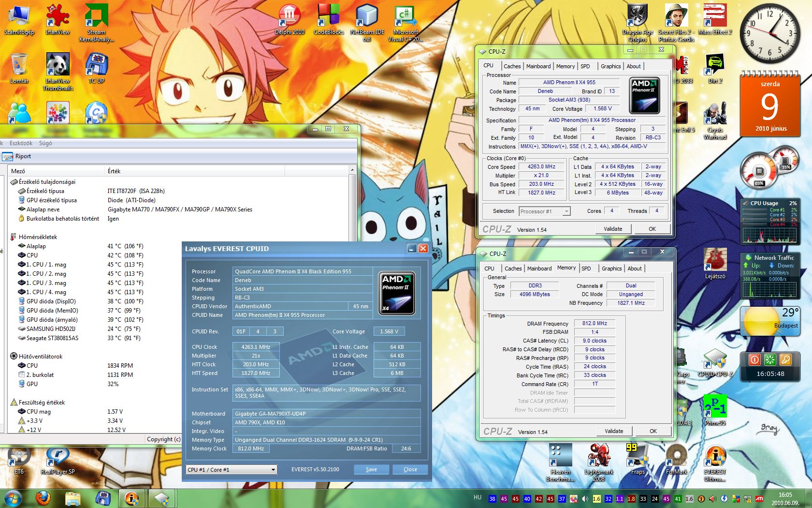Click Close in EVEREST CPUID window
The image size is (812, 508).
click(x=410, y=469)
